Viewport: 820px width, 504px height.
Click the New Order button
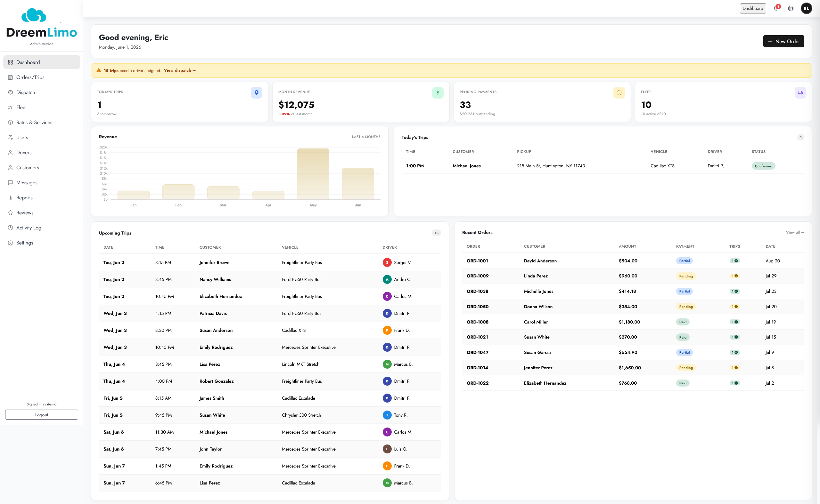(x=783, y=41)
